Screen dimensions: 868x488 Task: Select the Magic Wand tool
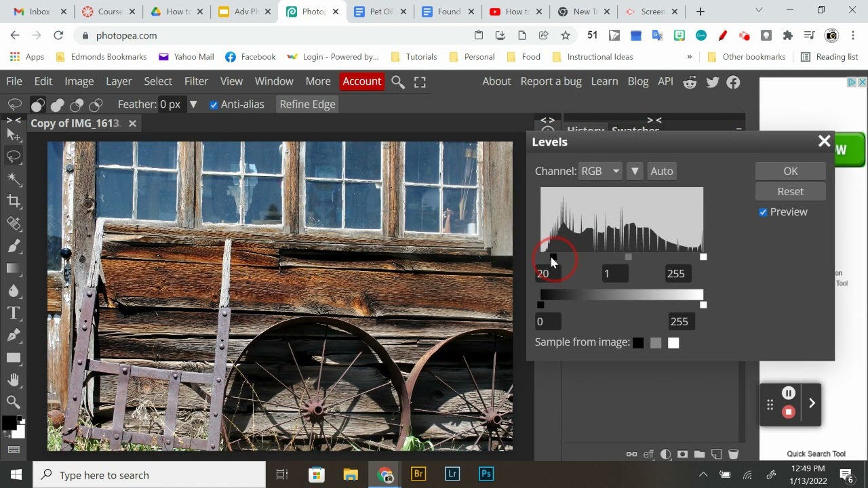pyautogui.click(x=14, y=179)
